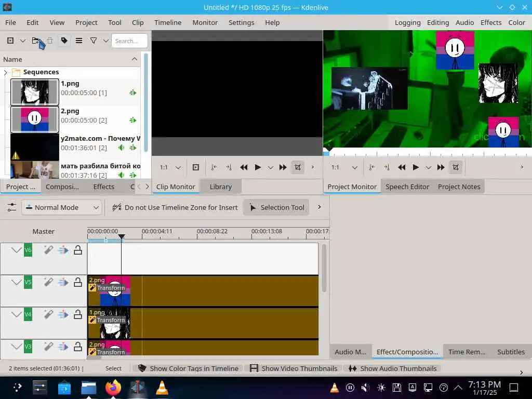Viewport: 532px width, 399px height.
Task: Open the Normal Mode dropdown
Action: [x=62, y=207]
